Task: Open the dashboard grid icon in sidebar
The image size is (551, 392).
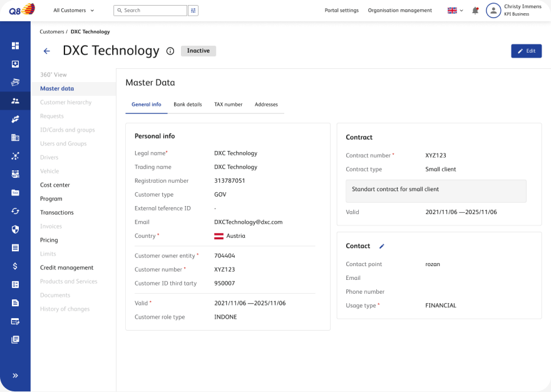Action: point(15,46)
